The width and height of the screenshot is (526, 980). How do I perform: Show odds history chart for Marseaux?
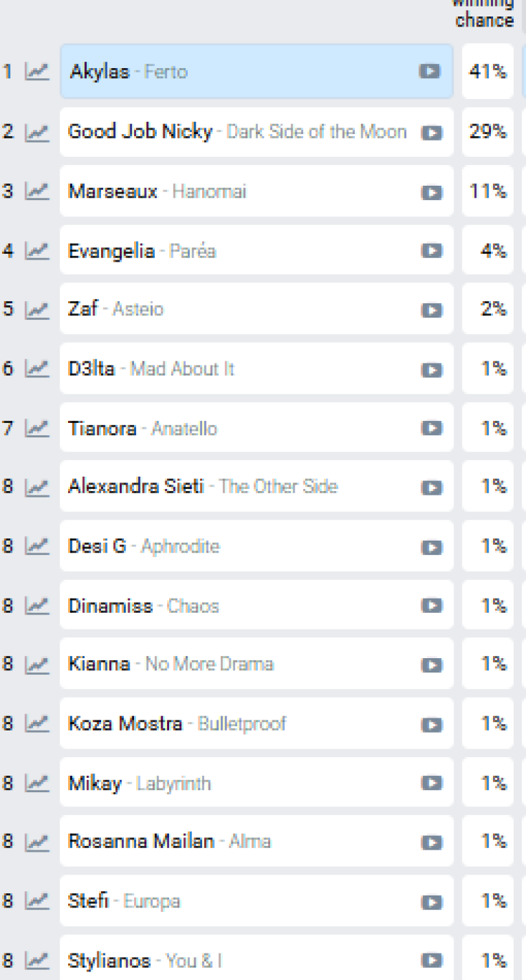pyautogui.click(x=37, y=191)
